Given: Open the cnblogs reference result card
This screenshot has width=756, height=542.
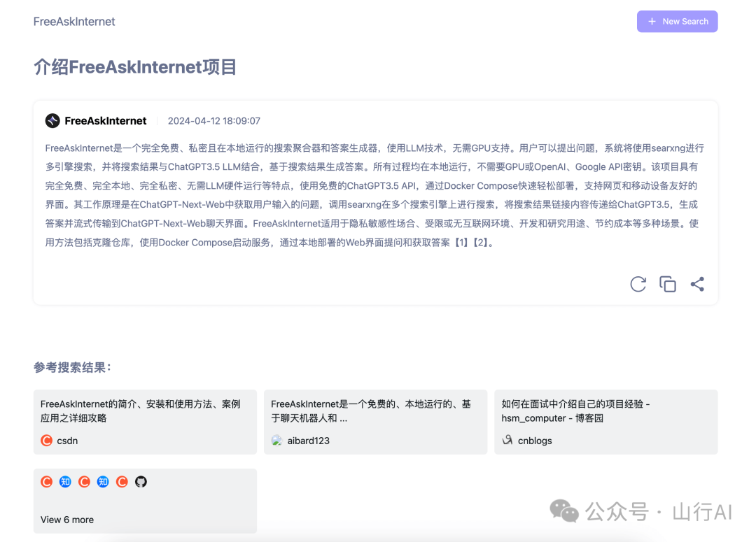Looking at the screenshot, I should pyautogui.click(x=606, y=422).
